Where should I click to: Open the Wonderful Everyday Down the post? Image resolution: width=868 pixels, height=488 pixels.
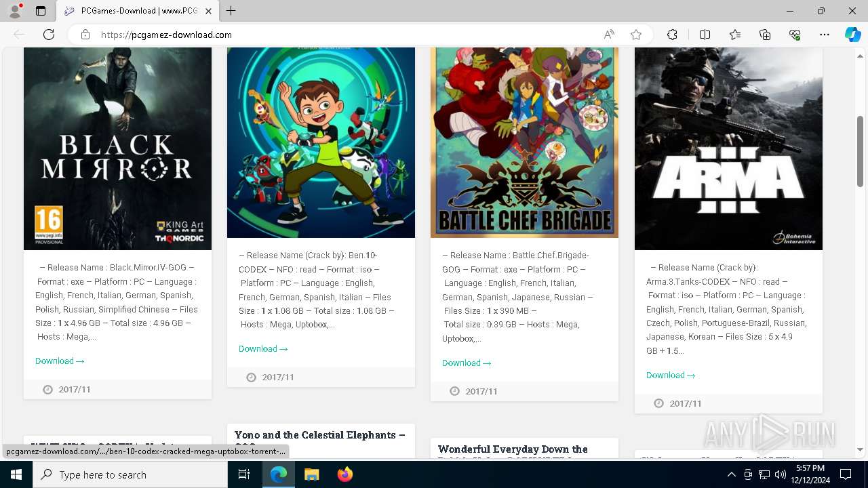coord(513,449)
